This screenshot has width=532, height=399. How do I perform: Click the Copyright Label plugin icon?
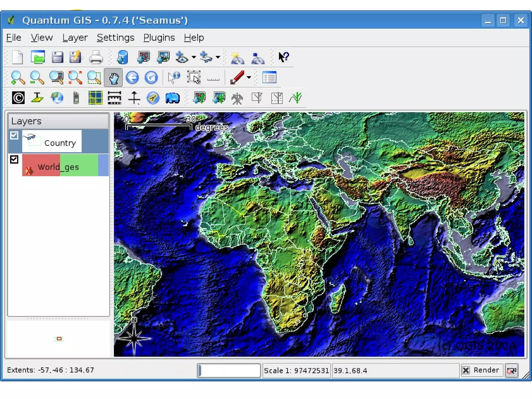click(x=18, y=98)
